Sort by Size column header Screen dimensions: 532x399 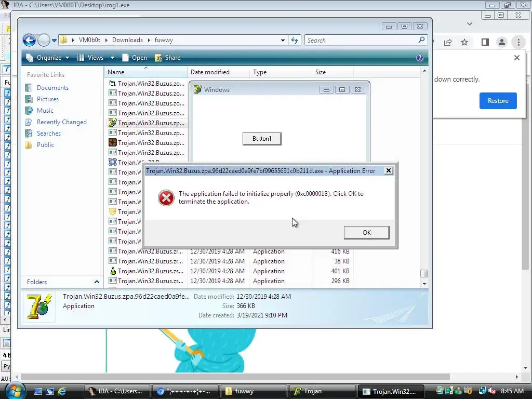point(332,72)
